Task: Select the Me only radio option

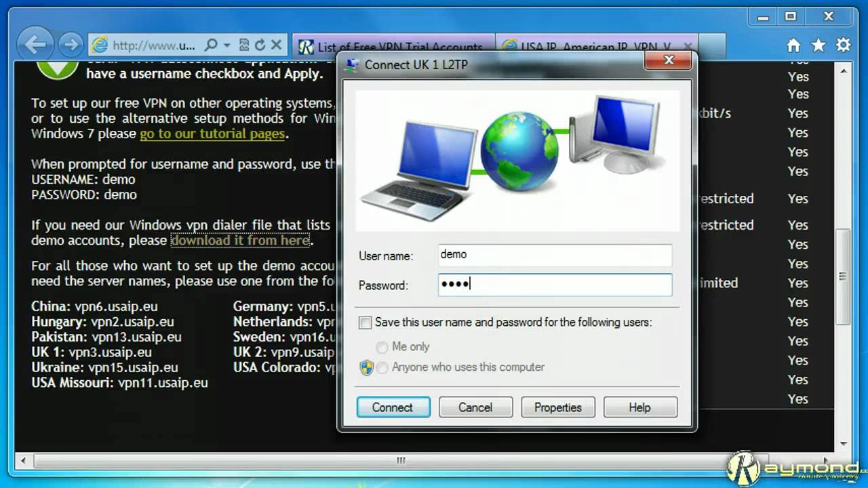Action: [x=382, y=347]
